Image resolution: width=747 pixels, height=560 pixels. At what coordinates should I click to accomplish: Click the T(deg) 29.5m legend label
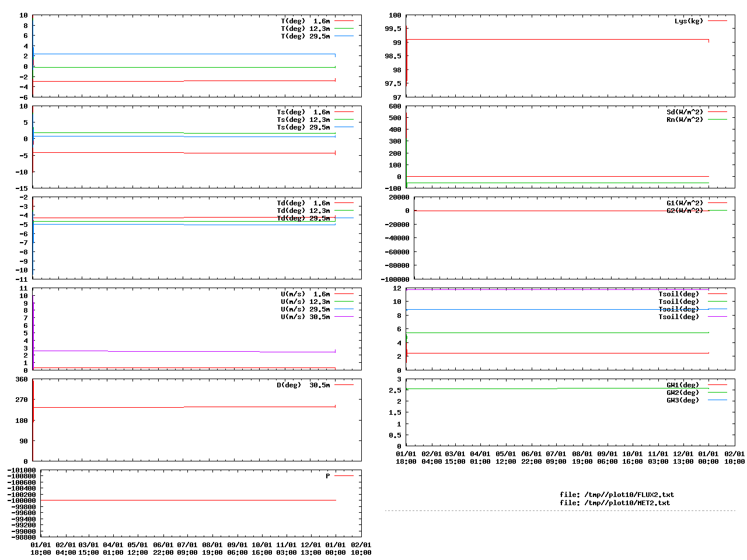click(305, 36)
